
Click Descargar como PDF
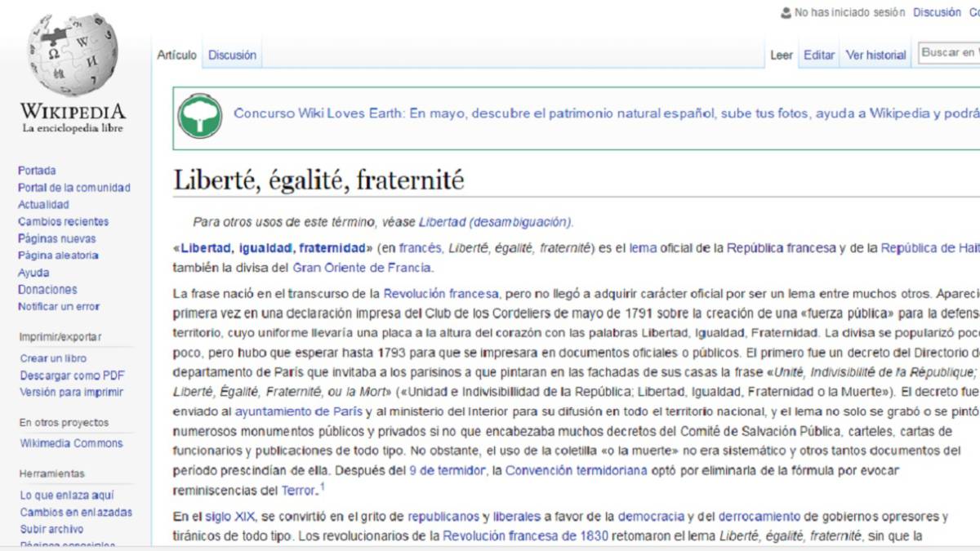73,375
